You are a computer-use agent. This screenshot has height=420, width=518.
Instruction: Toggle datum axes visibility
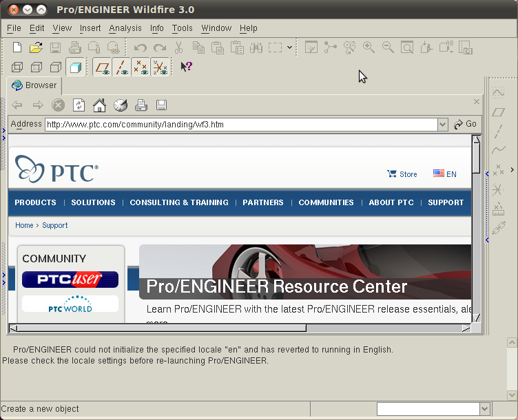click(121, 67)
